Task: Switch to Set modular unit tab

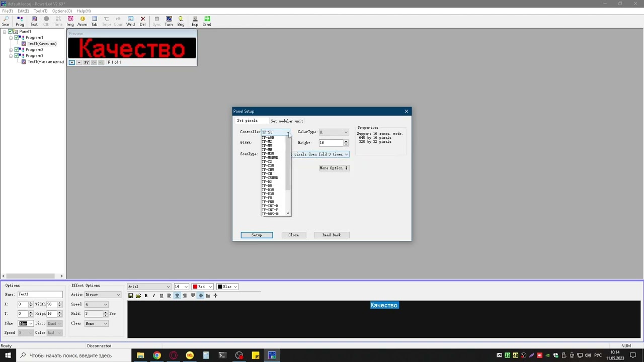Action: click(287, 121)
